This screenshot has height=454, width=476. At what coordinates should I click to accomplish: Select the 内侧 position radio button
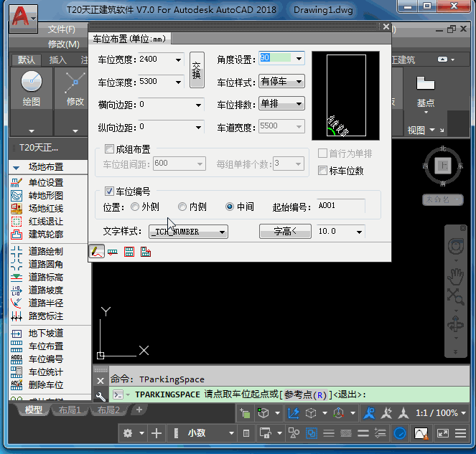[x=182, y=207]
